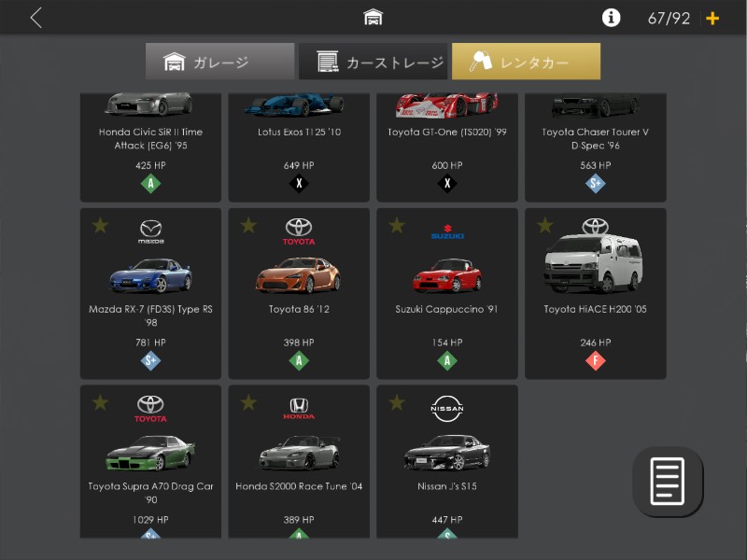Select the silver Honda S2000 car image
This screenshot has height=560, width=747.
tap(299, 453)
